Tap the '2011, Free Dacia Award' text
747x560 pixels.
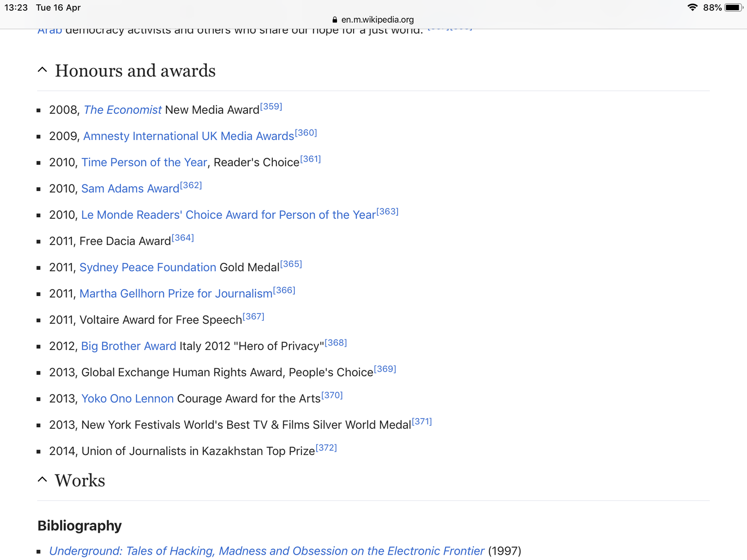coord(110,241)
